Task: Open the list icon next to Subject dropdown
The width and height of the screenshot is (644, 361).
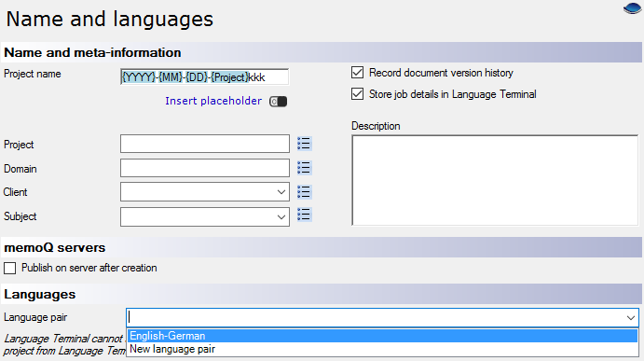Action: [304, 215]
